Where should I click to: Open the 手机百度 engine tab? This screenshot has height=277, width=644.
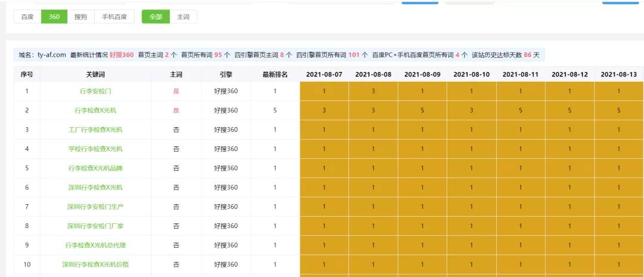coord(114,17)
